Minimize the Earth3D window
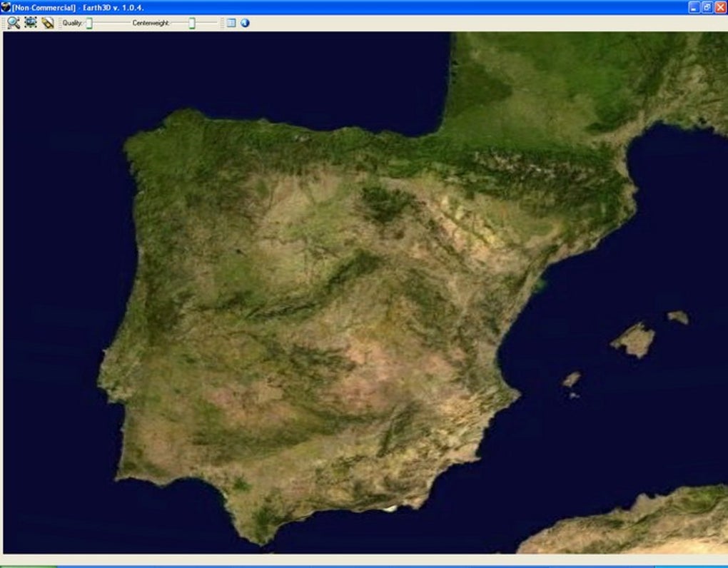Image resolution: width=728 pixels, height=568 pixels. 694,7
